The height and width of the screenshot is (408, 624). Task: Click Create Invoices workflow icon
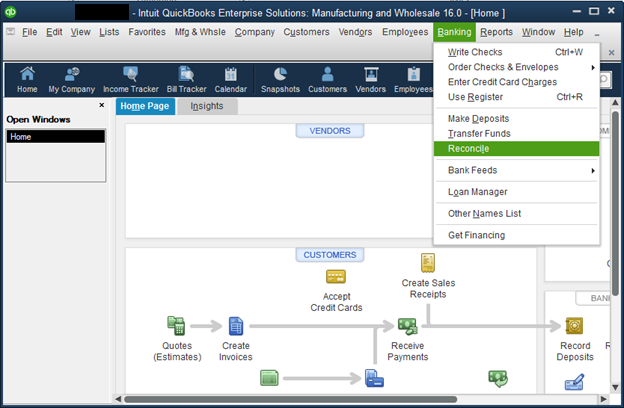point(236,326)
